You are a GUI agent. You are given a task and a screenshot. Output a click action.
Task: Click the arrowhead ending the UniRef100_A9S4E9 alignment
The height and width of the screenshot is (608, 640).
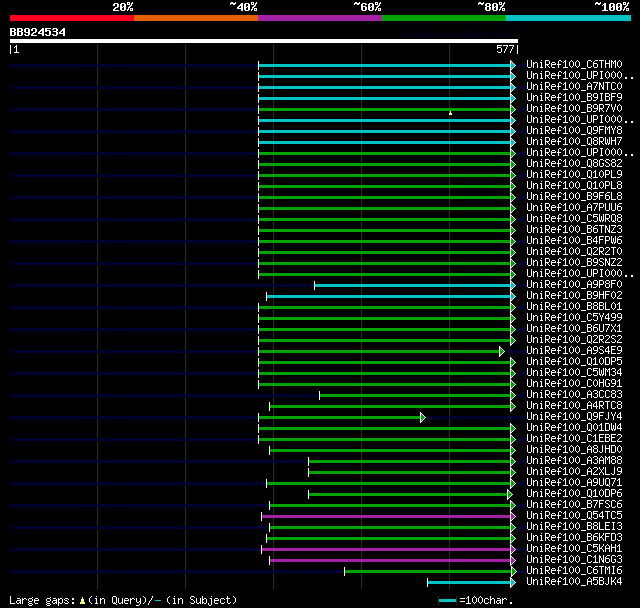(502, 351)
